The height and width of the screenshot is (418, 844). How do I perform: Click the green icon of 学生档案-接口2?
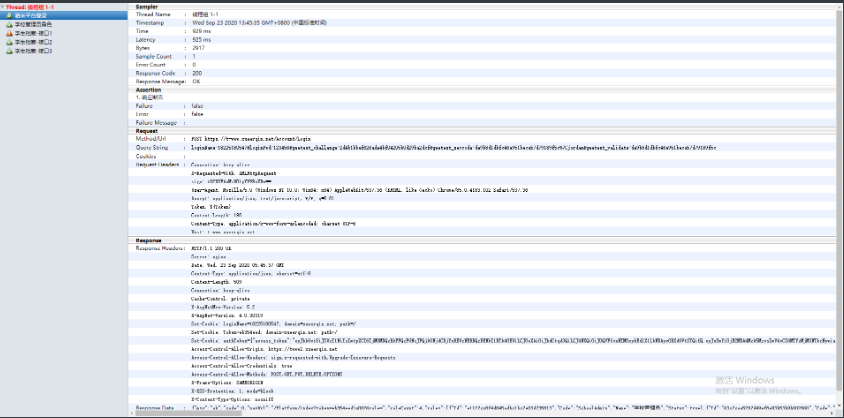[x=9, y=42]
